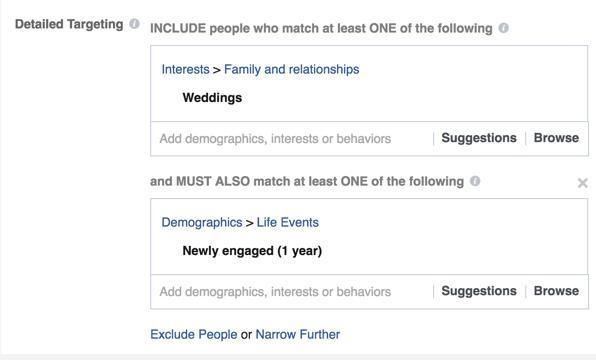
Task: Open Browse in the include box
Action: click(x=556, y=138)
